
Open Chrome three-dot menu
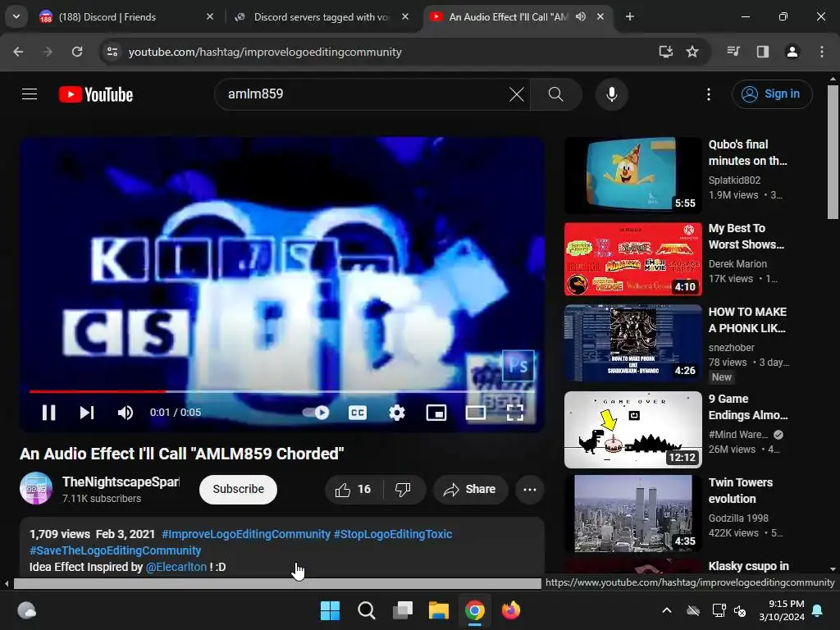pyautogui.click(x=822, y=52)
